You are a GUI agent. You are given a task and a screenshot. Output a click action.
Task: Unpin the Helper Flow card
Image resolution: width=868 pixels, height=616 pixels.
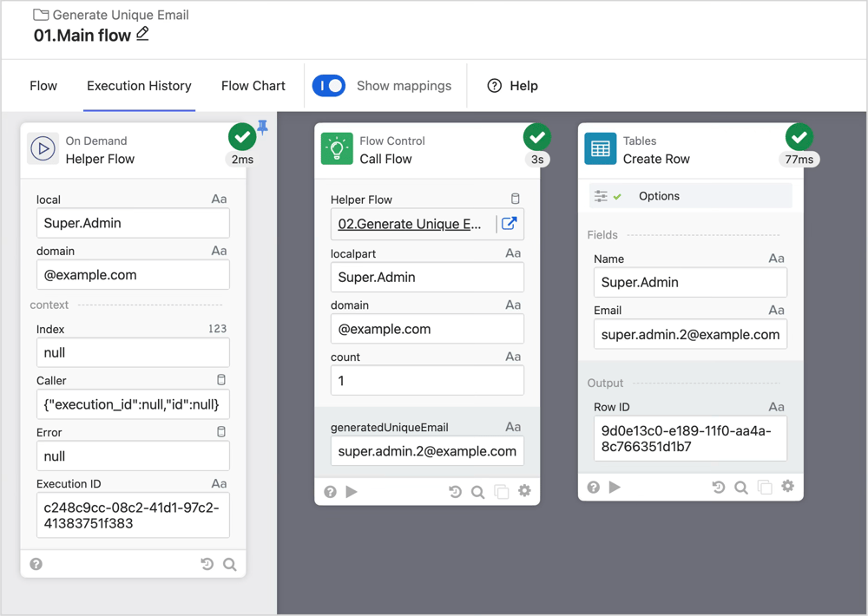[x=262, y=128]
